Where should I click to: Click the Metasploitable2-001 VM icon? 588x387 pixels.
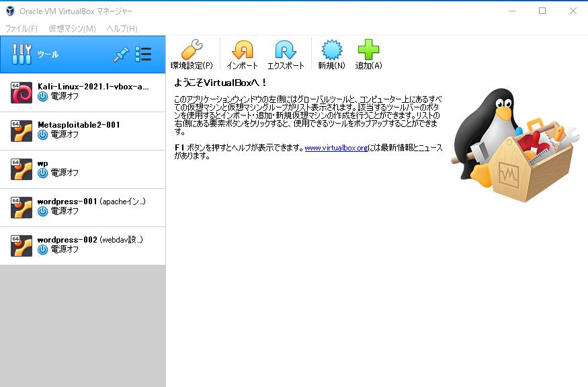(x=20, y=130)
